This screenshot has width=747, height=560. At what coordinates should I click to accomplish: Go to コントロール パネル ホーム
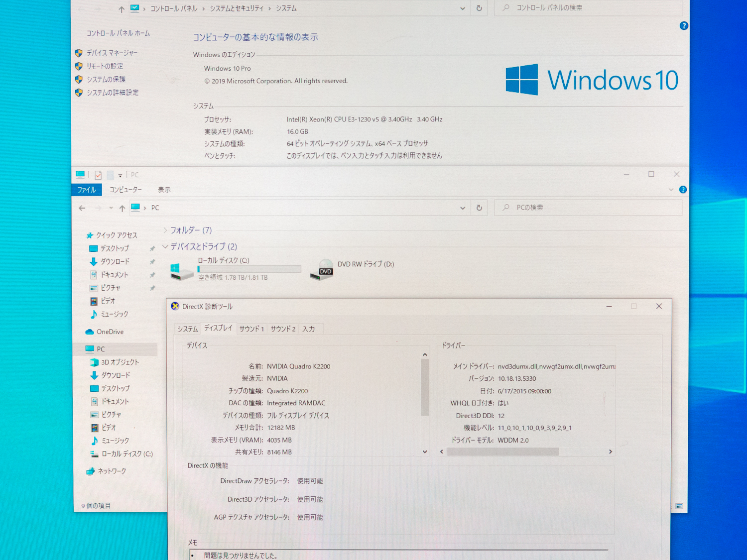point(118,33)
